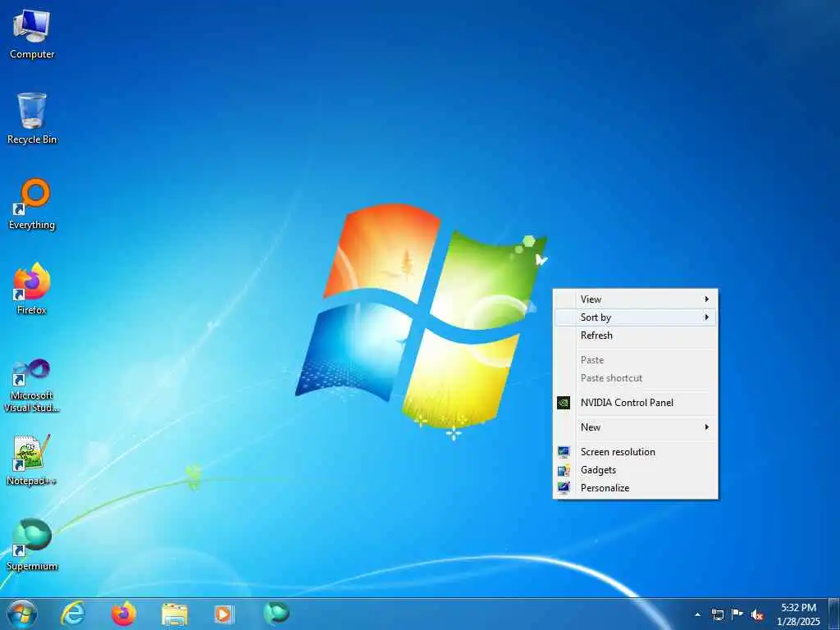
Task: Open the Action Center flag icon
Action: click(737, 614)
